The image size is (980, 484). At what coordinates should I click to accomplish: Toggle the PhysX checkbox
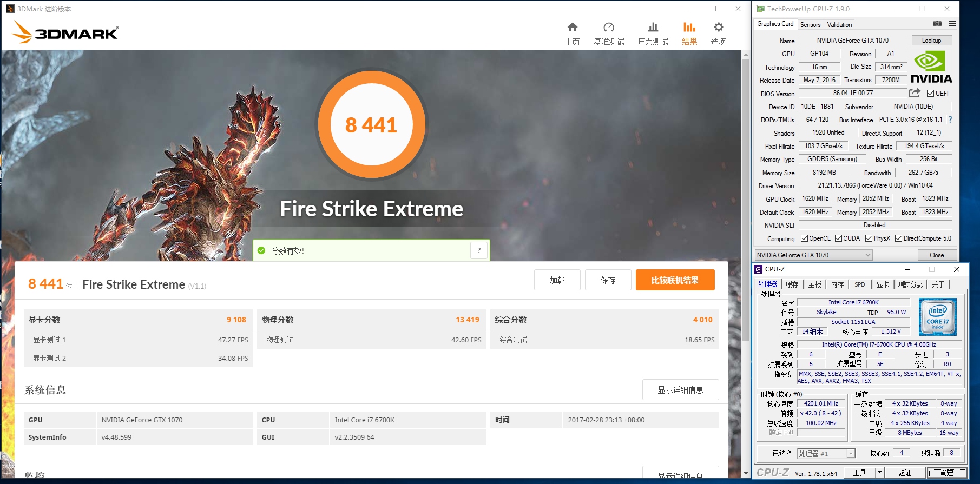pyautogui.click(x=869, y=238)
